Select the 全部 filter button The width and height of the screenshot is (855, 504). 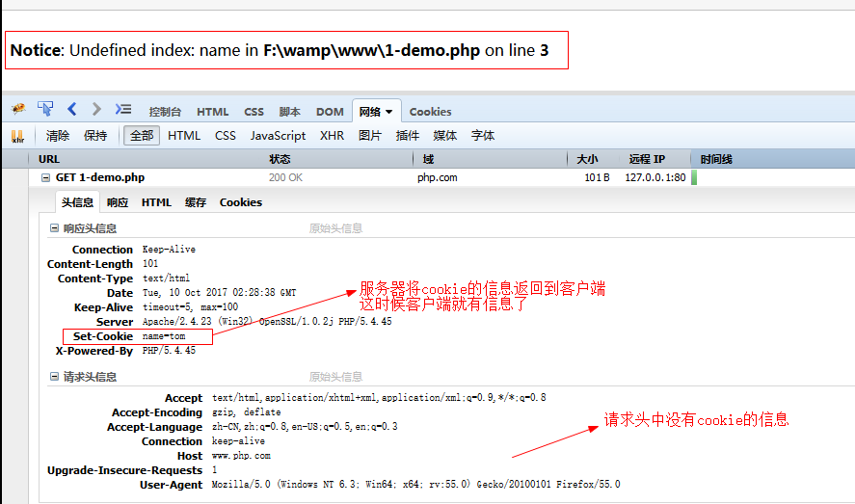point(142,136)
